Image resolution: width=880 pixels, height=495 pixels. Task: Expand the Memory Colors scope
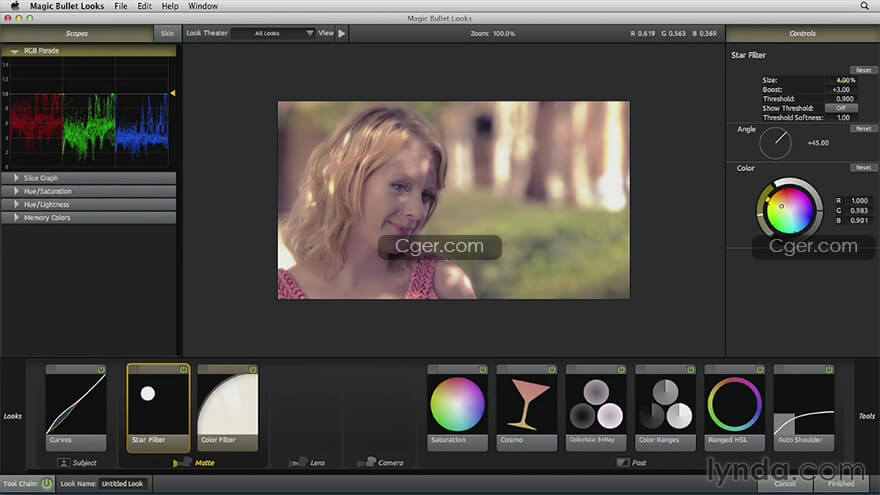point(16,218)
